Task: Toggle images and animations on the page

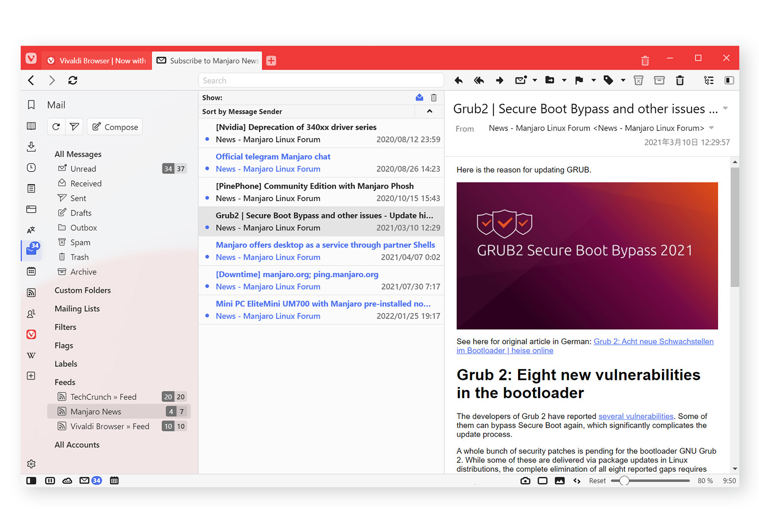Action: tap(560, 481)
